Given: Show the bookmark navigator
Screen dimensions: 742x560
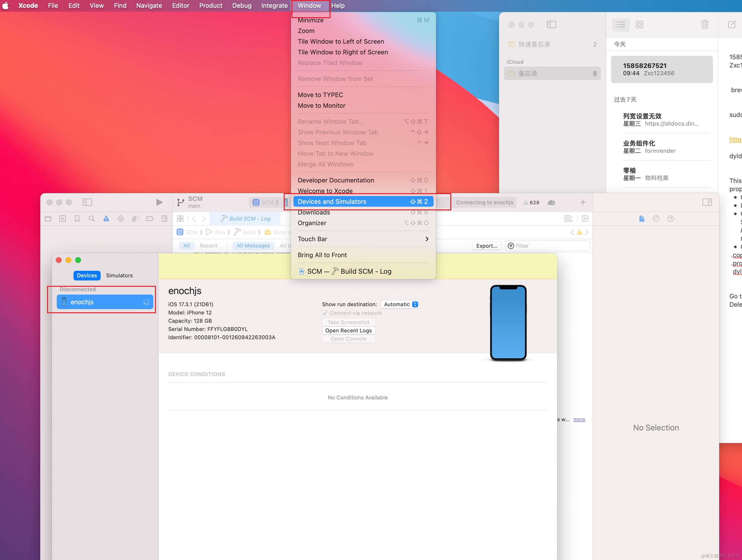Looking at the screenshot, I should coord(77,219).
